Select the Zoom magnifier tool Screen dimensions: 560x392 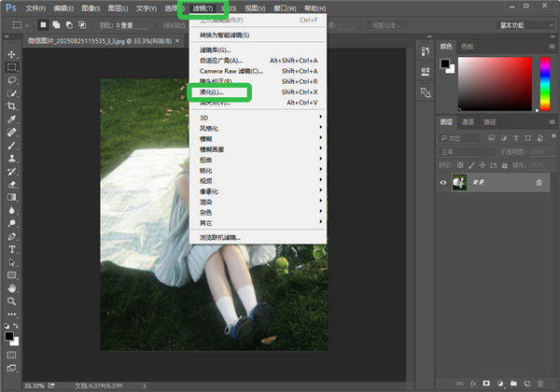(x=12, y=301)
